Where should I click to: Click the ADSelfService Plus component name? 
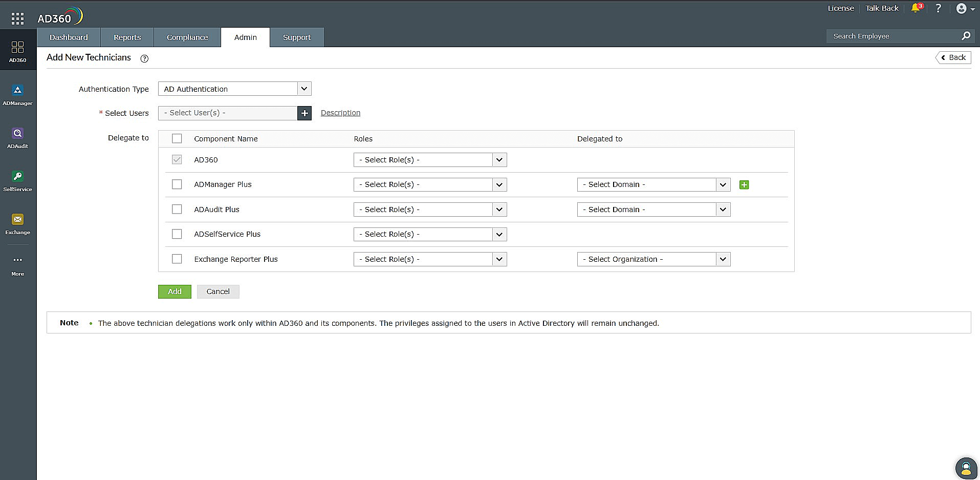click(x=227, y=234)
